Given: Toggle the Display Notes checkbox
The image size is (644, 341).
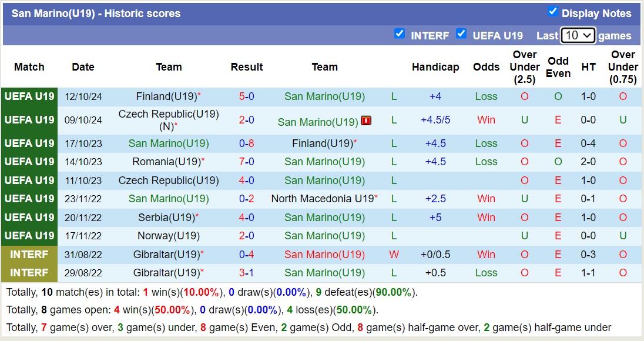Looking at the screenshot, I should click(552, 12).
